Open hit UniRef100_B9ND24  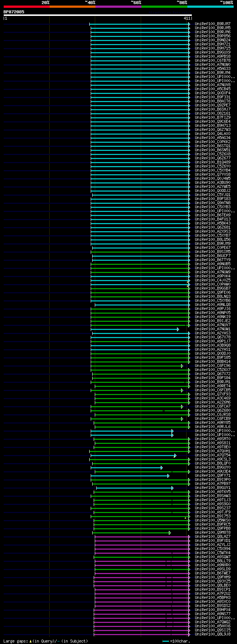click(213, 40)
